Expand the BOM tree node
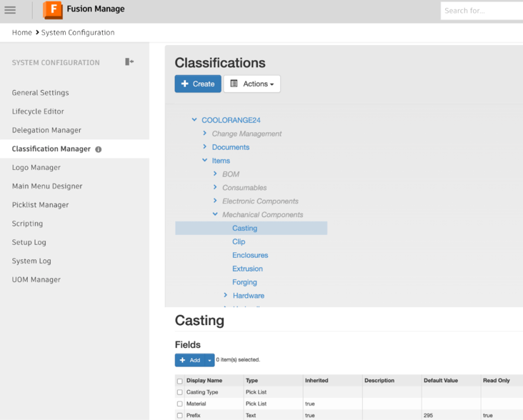 [x=215, y=174]
